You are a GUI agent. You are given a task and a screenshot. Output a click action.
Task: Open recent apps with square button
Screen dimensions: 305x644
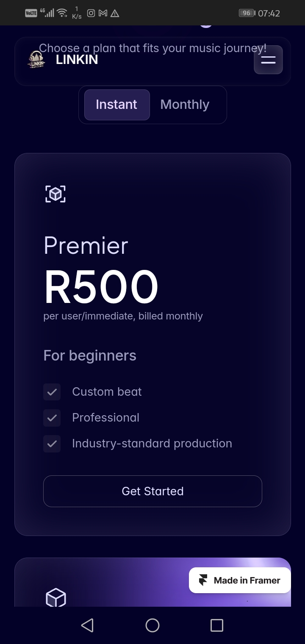pos(216,625)
